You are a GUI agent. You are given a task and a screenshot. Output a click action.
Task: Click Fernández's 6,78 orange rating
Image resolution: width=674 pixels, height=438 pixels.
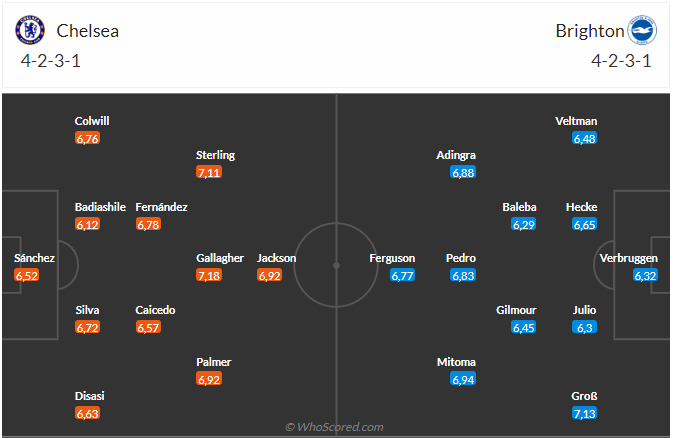148,224
